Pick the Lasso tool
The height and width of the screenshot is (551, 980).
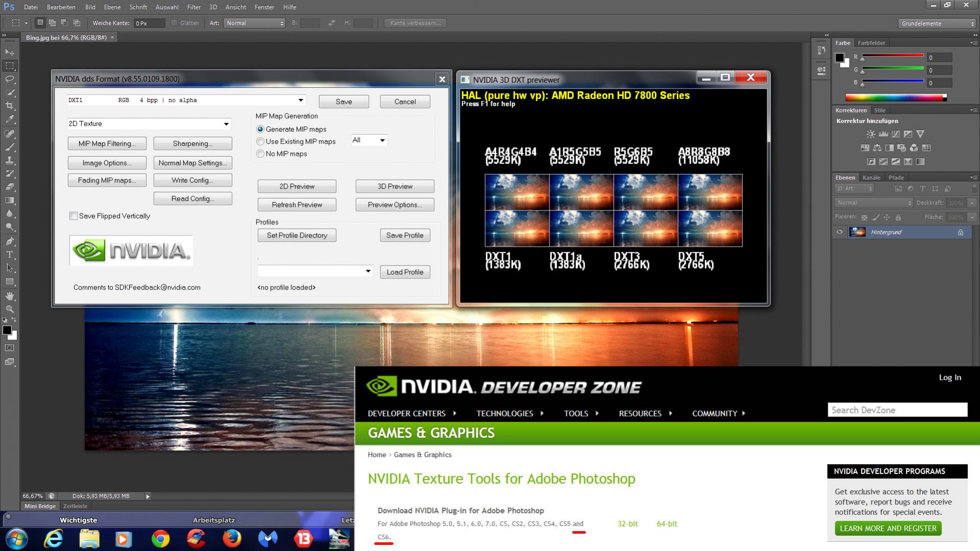[10, 79]
